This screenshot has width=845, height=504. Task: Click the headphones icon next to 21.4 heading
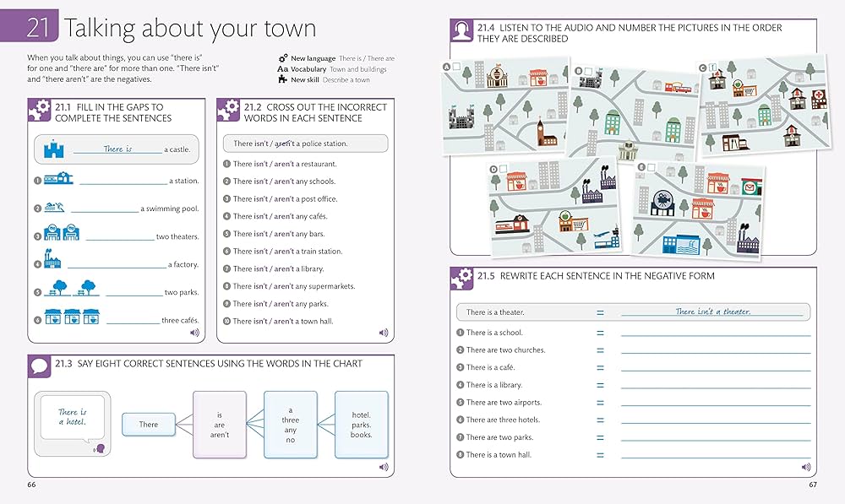[x=462, y=33]
